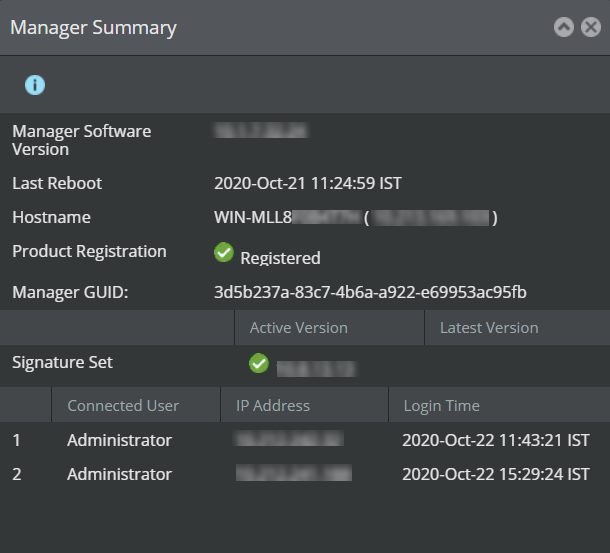
Task: Click the Manager GUID label
Action: tap(70, 292)
